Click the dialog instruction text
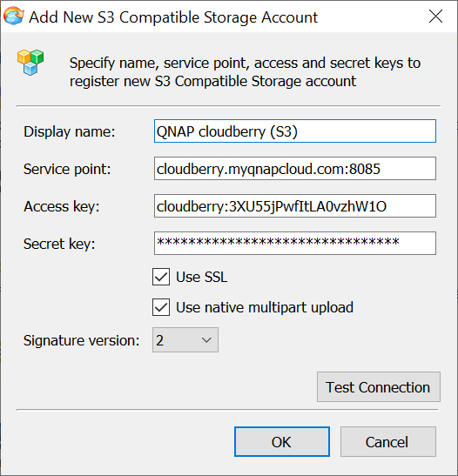The width and height of the screenshot is (458, 476). pyautogui.click(x=245, y=72)
